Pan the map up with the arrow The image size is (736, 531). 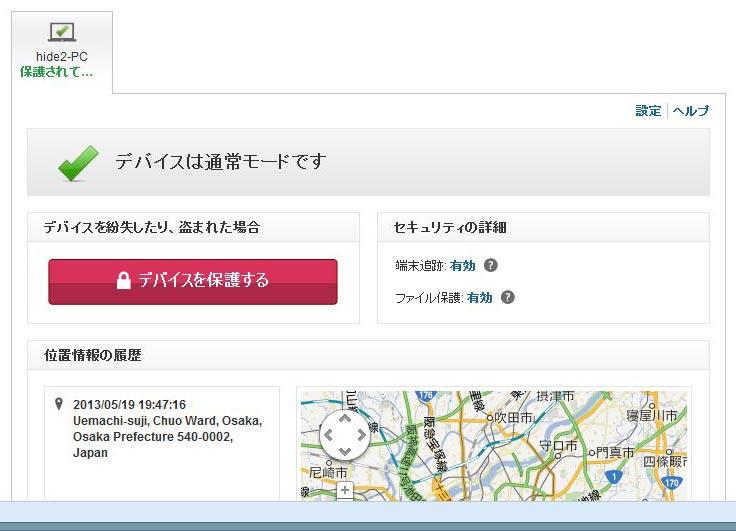345,418
